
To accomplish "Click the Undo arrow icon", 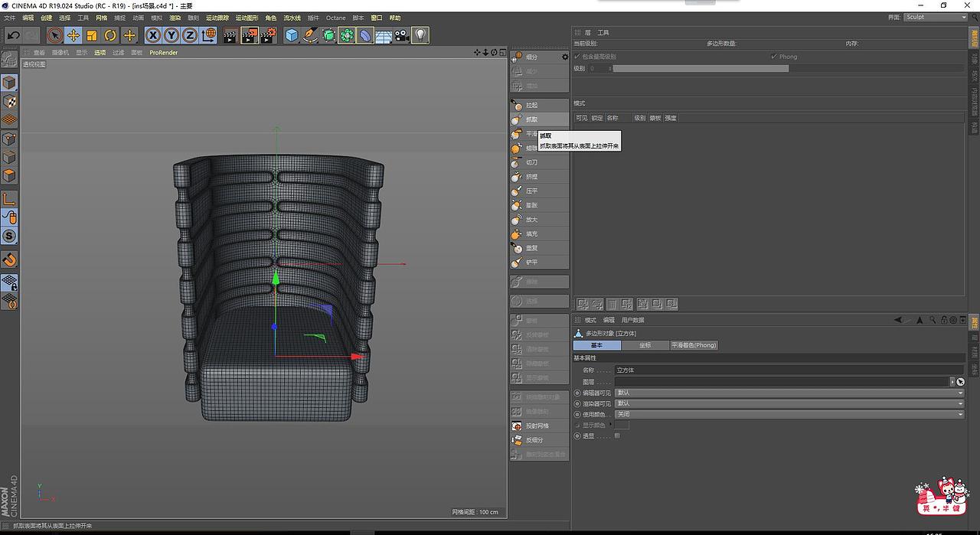I will 13,35.
